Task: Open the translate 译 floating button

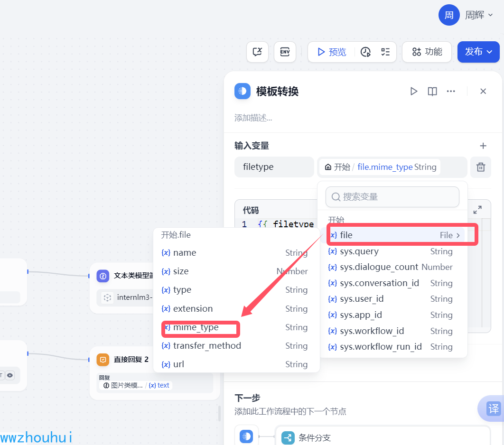Action: pos(493,408)
